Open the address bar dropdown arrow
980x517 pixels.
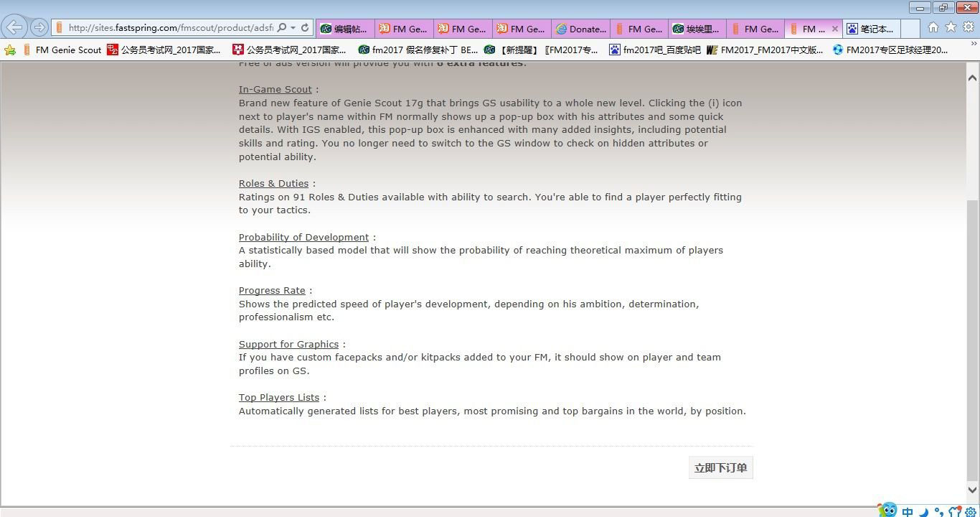pos(293,28)
